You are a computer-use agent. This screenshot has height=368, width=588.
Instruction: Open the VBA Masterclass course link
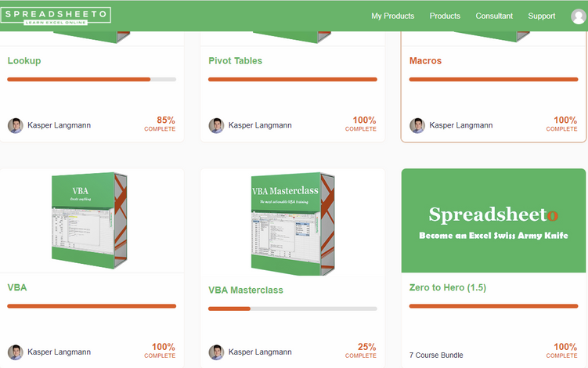246,290
